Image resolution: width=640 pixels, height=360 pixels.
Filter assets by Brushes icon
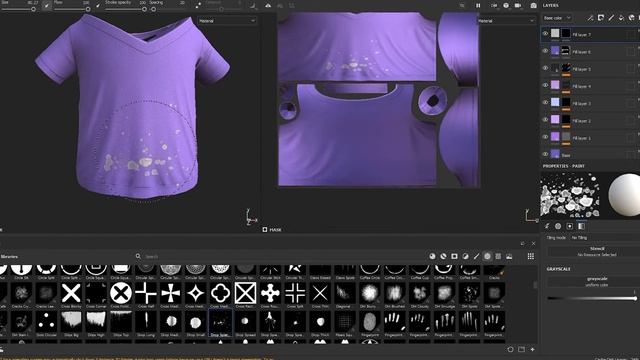pyautogui.click(x=476, y=256)
